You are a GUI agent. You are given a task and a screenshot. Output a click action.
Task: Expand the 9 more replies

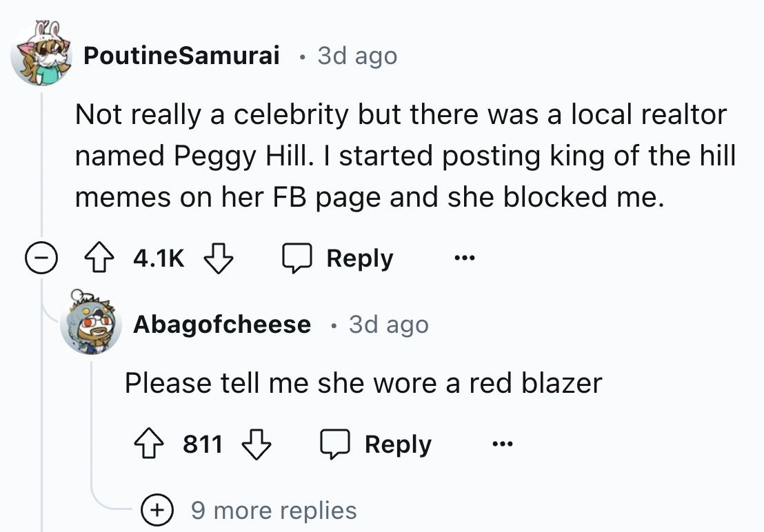coord(158,511)
